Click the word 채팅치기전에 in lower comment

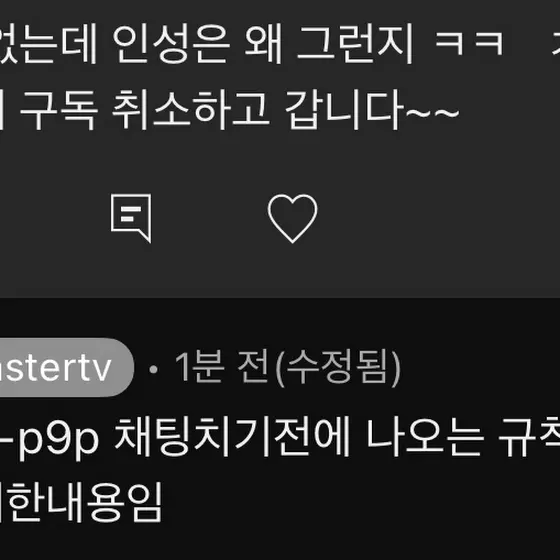point(232,437)
